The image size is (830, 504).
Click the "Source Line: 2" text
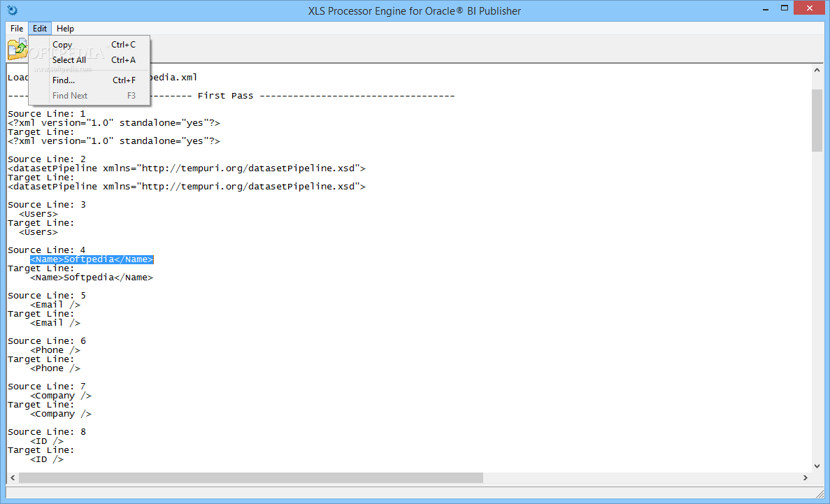(x=47, y=159)
